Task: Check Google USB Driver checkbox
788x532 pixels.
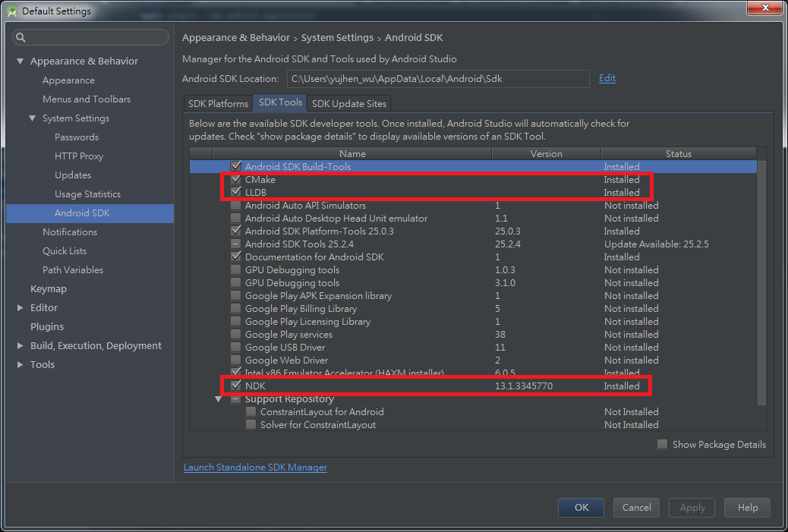Action: point(235,347)
